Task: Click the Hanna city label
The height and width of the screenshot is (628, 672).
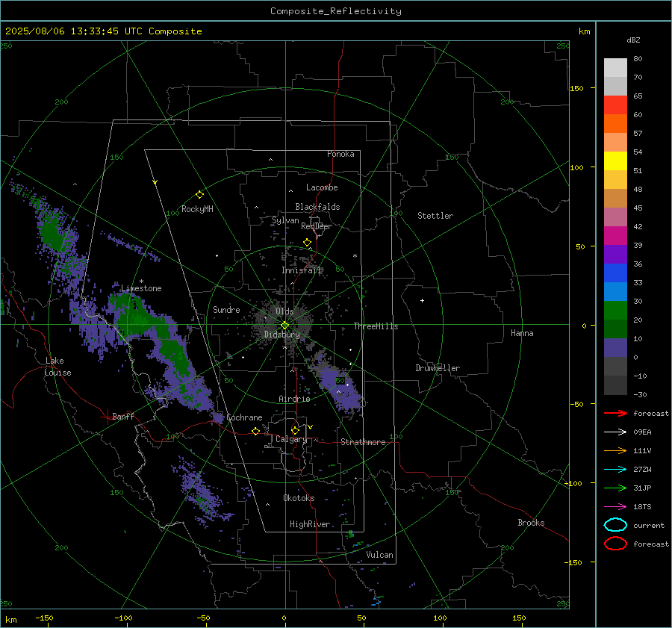Action: [522, 333]
